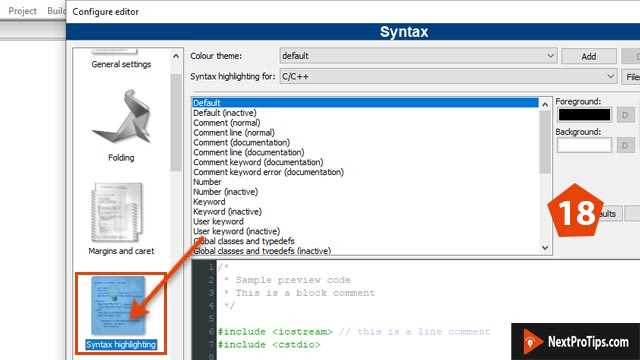Select the Syntax highlighting icon
The height and width of the screenshot is (360, 640).
click(121, 313)
